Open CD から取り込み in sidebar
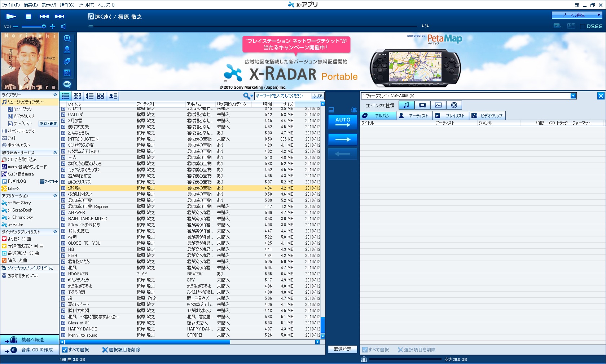The width and height of the screenshot is (606, 364). tap(19, 160)
